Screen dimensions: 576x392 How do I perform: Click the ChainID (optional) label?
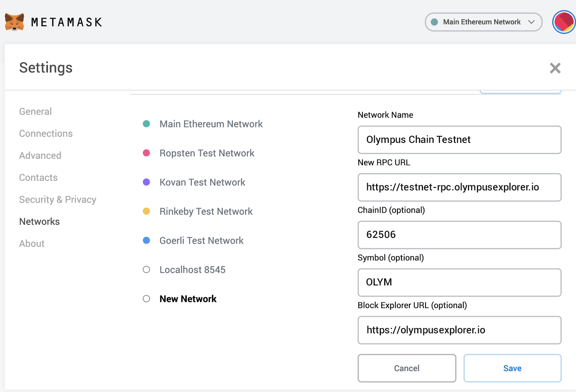pyautogui.click(x=391, y=210)
